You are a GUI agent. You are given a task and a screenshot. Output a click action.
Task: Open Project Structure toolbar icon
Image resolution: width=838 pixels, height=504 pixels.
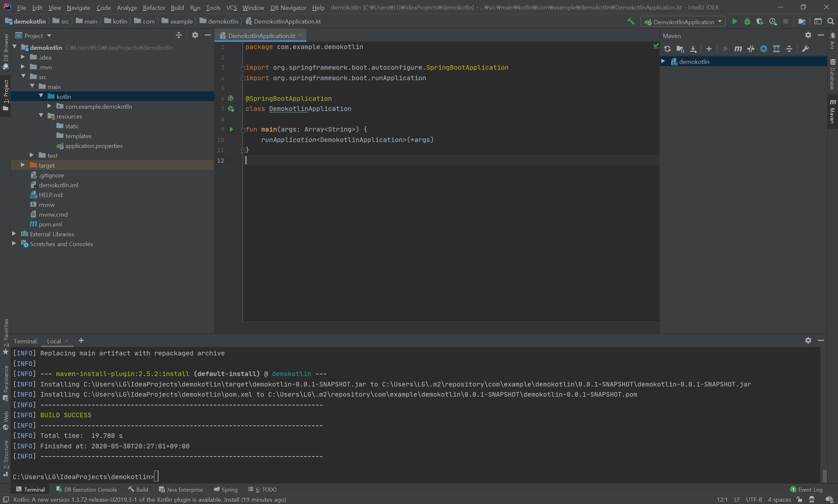click(x=802, y=21)
